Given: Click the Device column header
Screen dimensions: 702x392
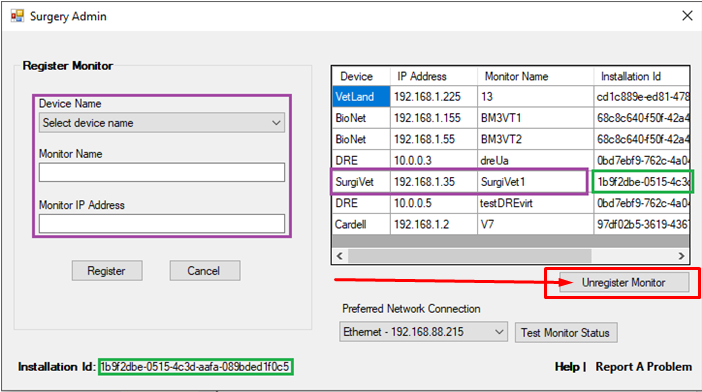Looking at the screenshot, I should tap(361, 76).
